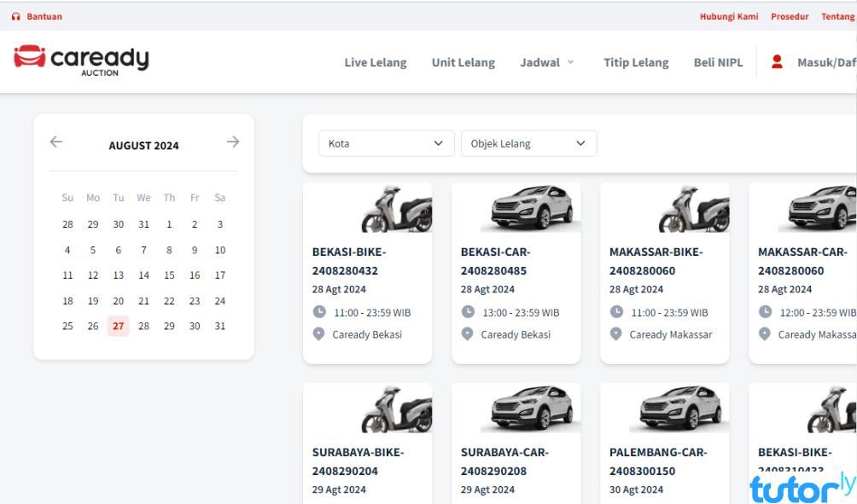Open the BEKASI-CAR-2408280485 auction title

coord(496,261)
